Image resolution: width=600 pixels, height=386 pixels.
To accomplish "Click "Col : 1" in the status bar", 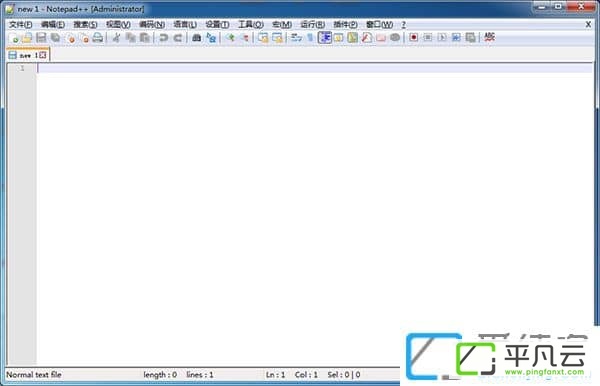I will (x=306, y=375).
